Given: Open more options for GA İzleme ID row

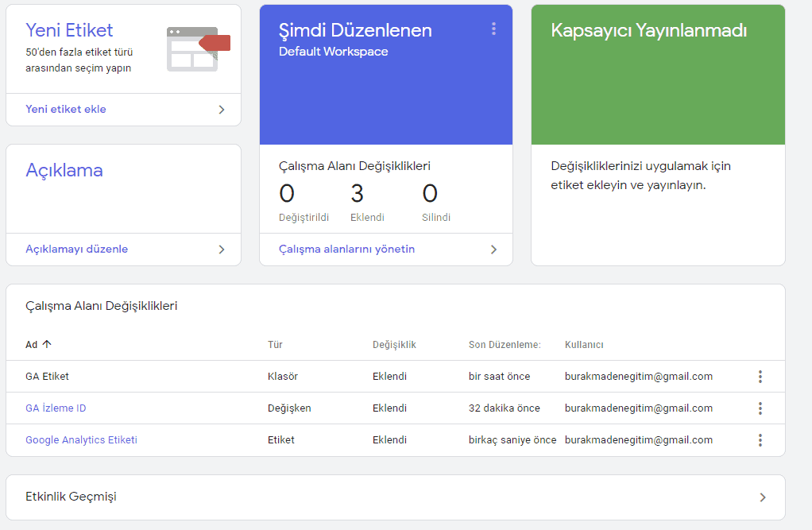Looking at the screenshot, I should tap(760, 408).
